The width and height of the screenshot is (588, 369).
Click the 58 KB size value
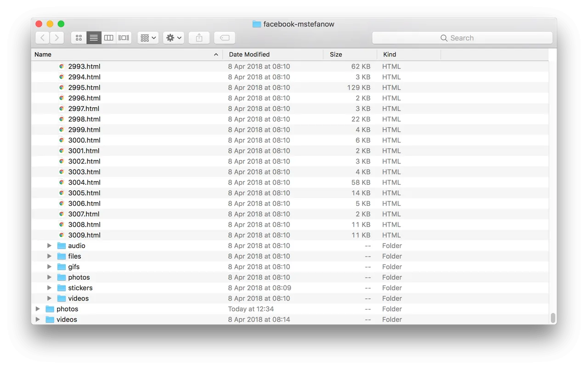pos(361,182)
